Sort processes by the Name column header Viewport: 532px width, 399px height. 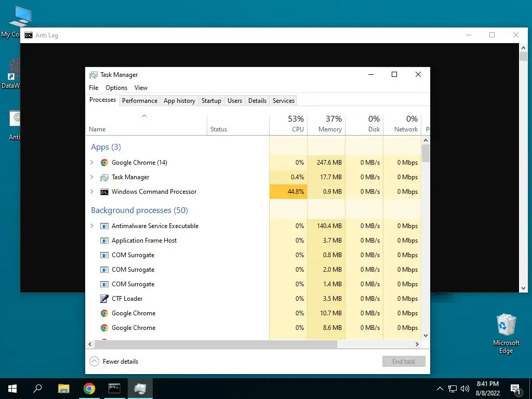click(146, 124)
